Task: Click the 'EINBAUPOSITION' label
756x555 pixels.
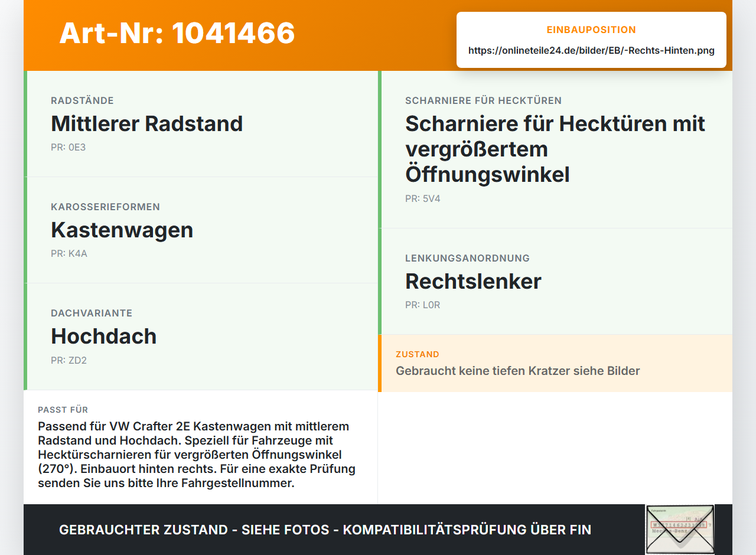Action: tap(591, 30)
